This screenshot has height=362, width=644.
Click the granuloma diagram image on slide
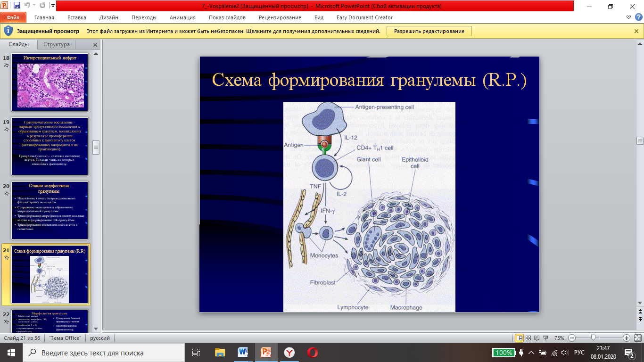tap(369, 207)
